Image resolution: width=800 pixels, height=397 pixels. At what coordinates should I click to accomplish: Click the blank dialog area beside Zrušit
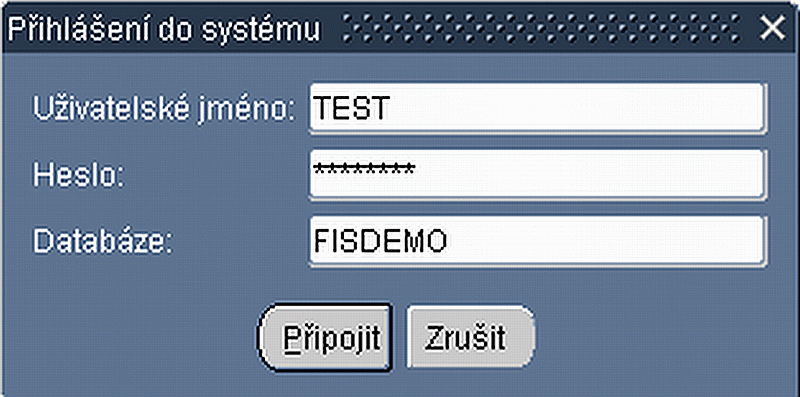point(663,337)
